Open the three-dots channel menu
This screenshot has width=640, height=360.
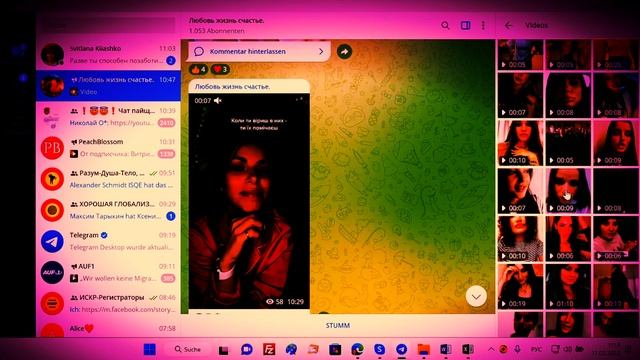coord(483,25)
